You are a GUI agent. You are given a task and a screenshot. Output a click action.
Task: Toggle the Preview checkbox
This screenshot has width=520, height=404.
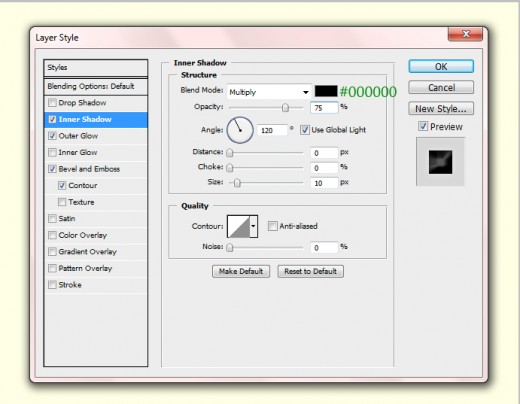pos(423,126)
